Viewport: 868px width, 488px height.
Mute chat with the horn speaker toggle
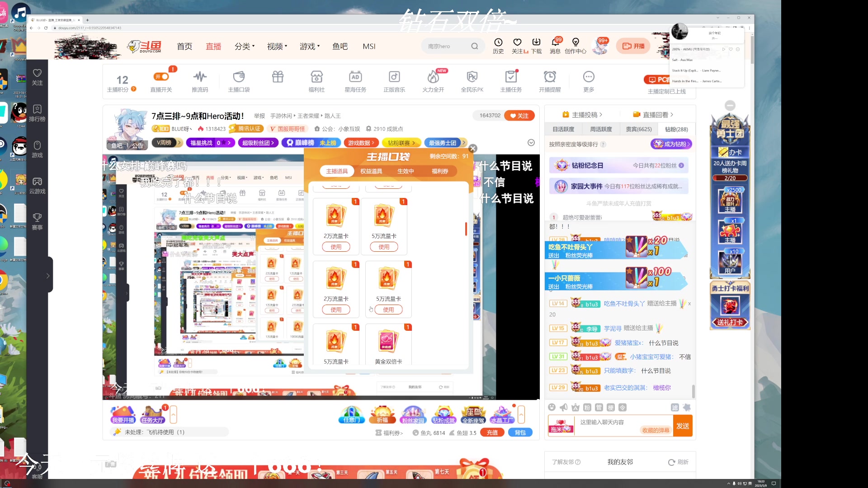563,407
